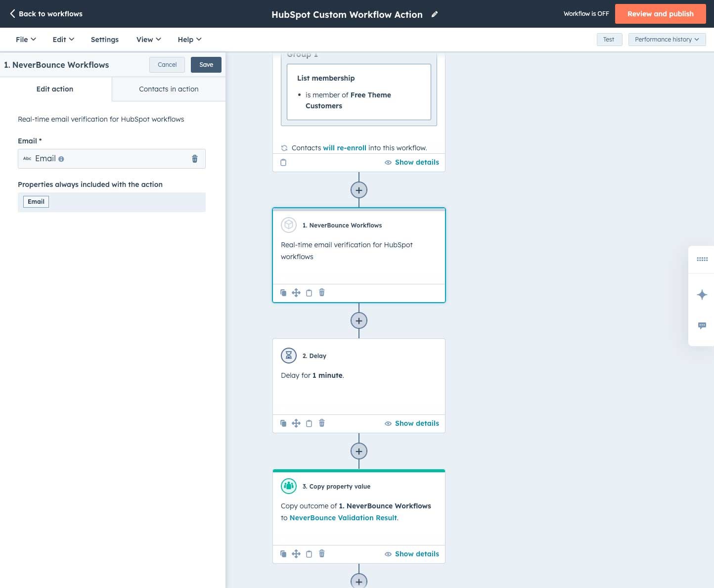Move the NeverBounce Workflows action
714x588 pixels.
296,293
